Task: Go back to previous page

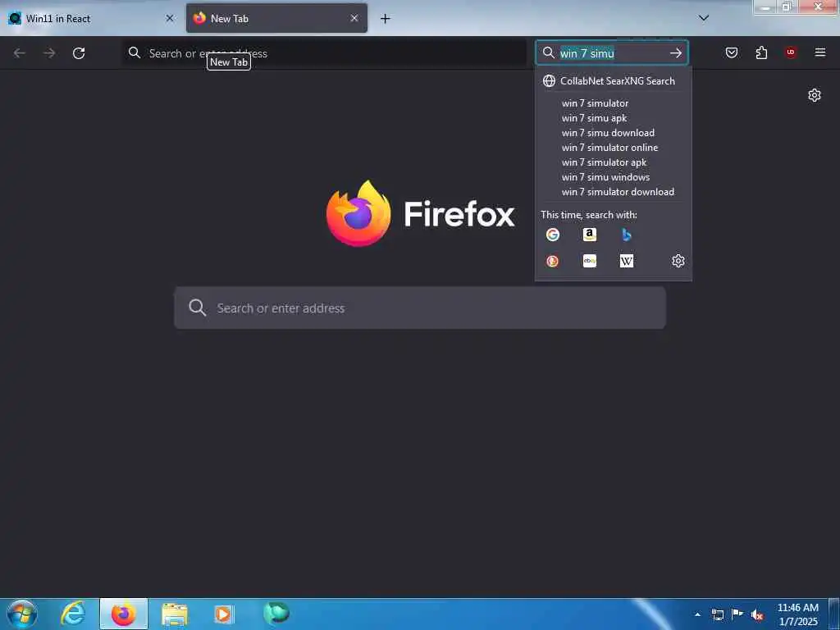Action: 20,53
